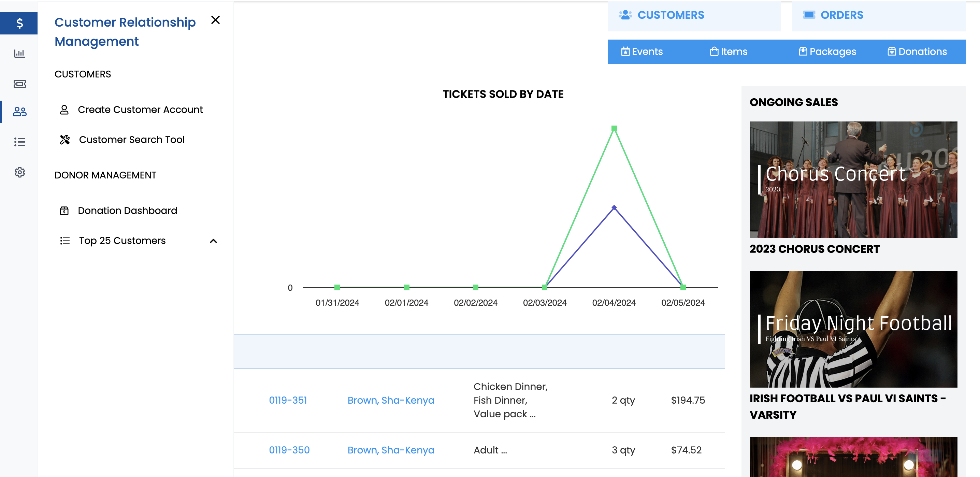Click the list icon beside Top 25 Customers
Screen dimensions: 980x477
coord(65,241)
